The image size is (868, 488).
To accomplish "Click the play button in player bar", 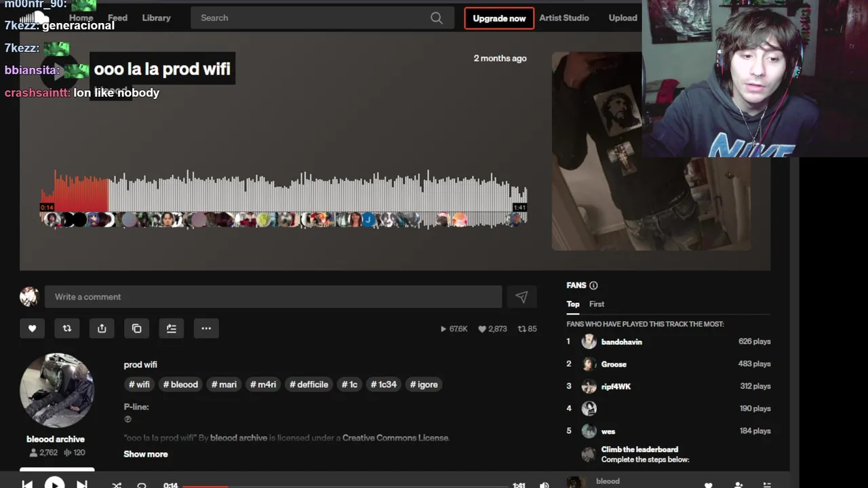I will click(54, 484).
